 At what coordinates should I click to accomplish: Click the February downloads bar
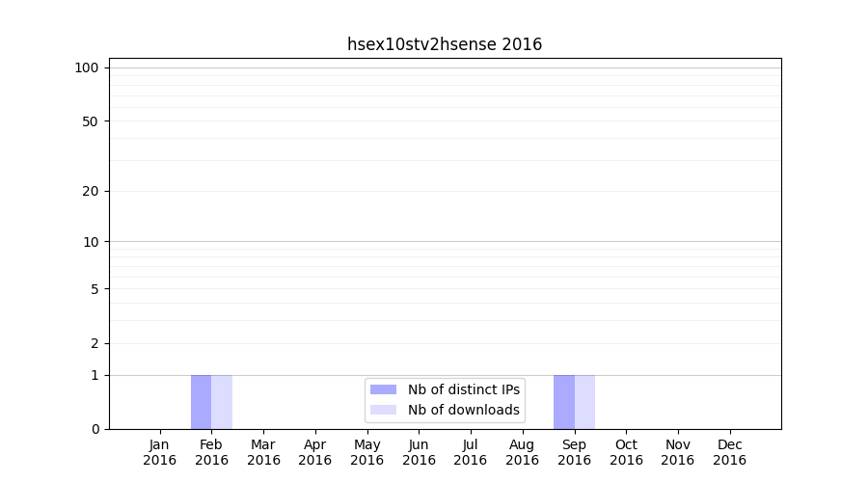pyautogui.click(x=222, y=402)
